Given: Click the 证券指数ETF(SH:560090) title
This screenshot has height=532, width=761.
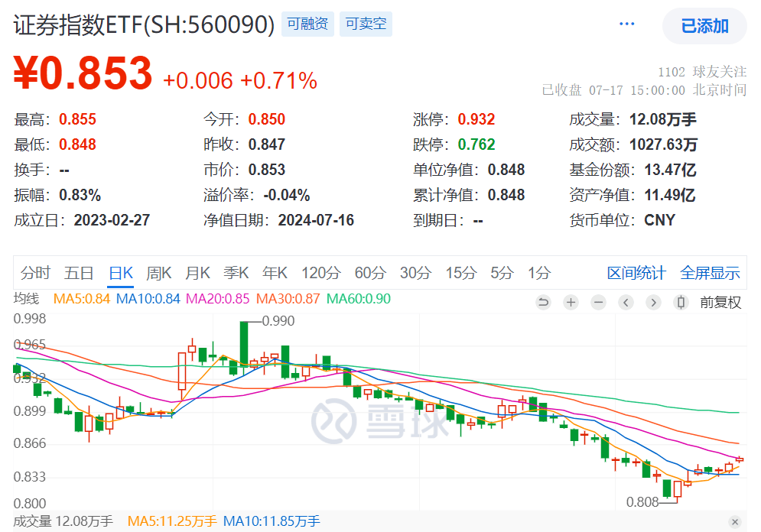Looking at the screenshot, I should point(144,24).
